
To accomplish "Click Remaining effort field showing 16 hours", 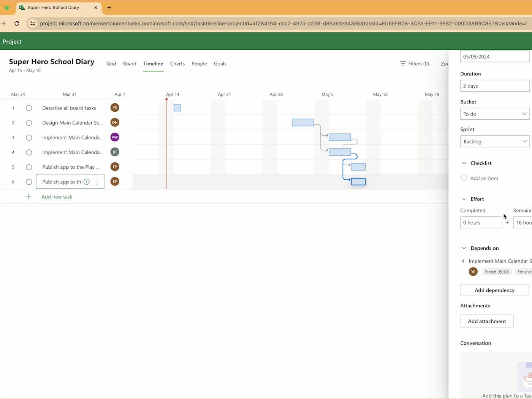I will click(522, 222).
